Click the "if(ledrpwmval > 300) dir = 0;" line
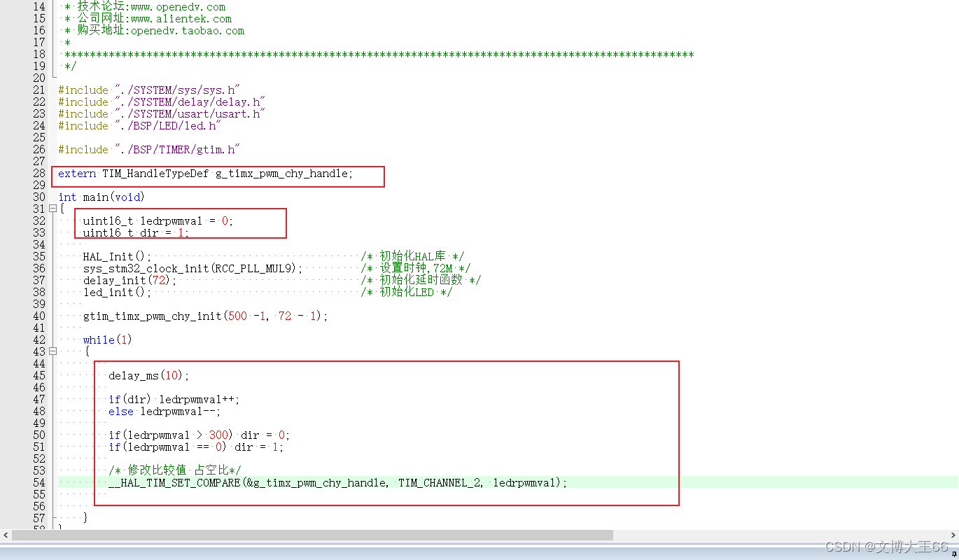The height and width of the screenshot is (560, 959). pyautogui.click(x=199, y=435)
